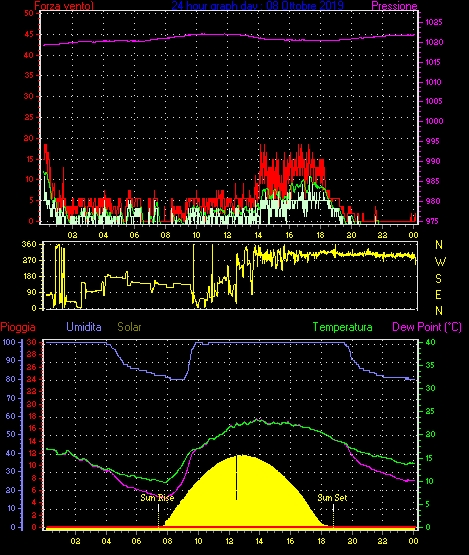
Task: Click the 35 temperature axis value
Action: 430,365
